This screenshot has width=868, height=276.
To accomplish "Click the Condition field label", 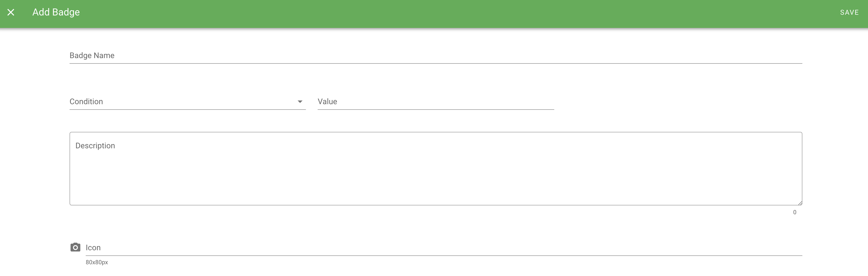I will [x=86, y=101].
